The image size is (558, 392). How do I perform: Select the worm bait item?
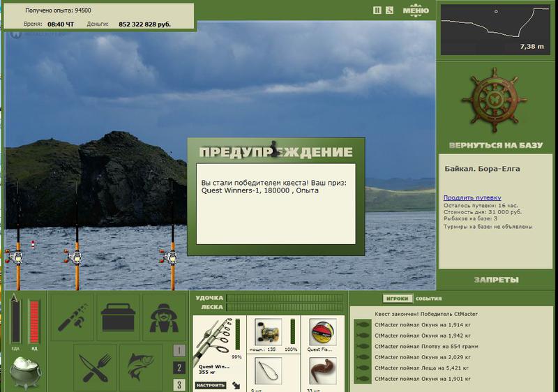323,371
